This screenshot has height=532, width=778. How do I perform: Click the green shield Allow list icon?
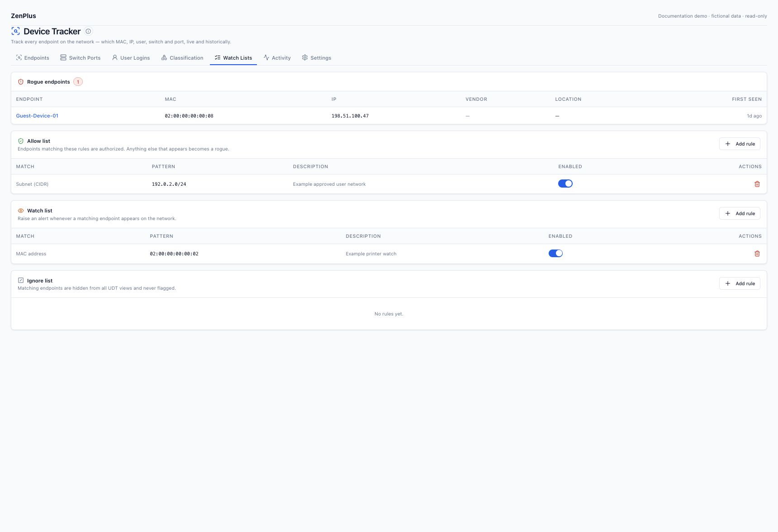(x=20, y=141)
